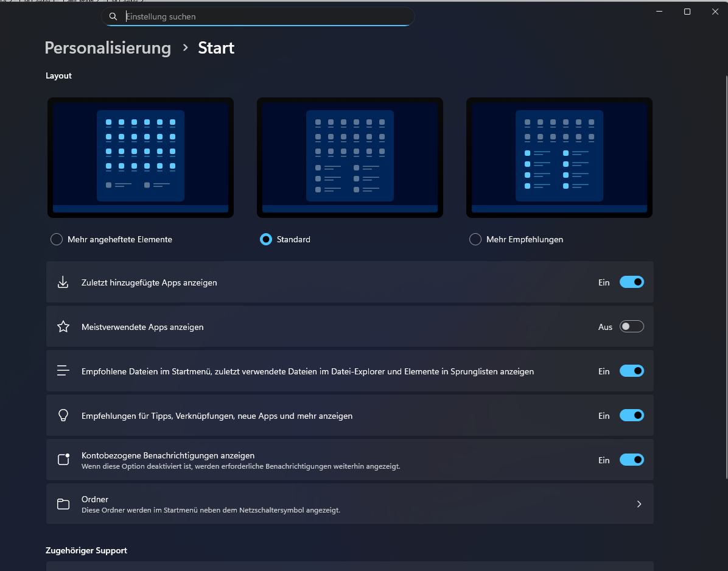Click the star icon for most used apps

(63, 327)
